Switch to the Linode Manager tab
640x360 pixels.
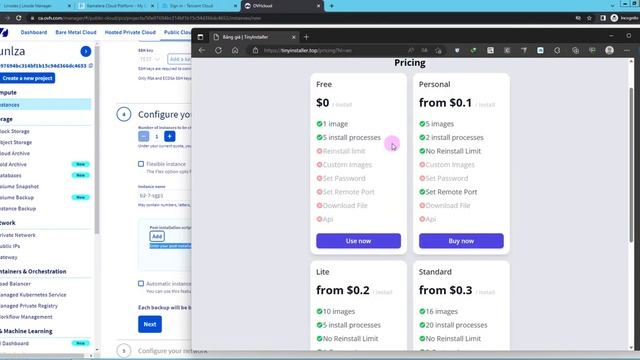click(x=35, y=6)
